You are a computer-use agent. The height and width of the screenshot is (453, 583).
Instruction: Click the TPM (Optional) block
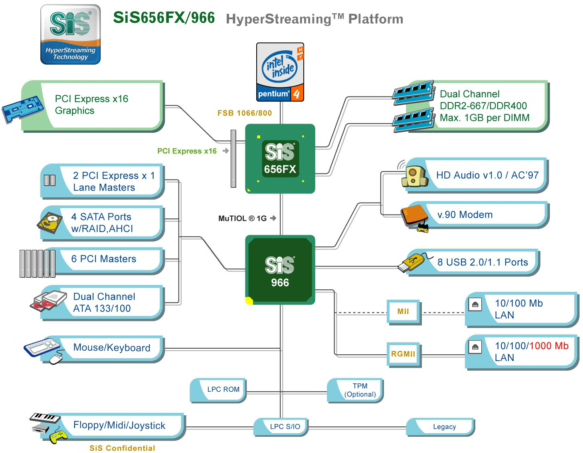(x=355, y=391)
